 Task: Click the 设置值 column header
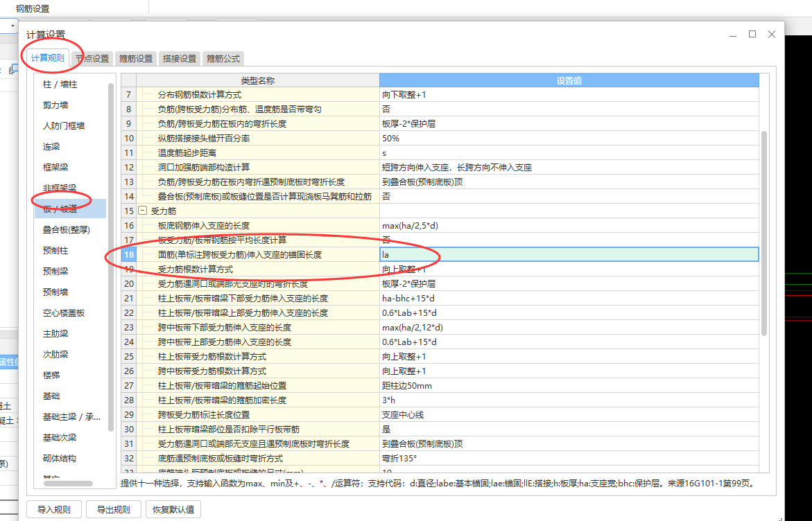(x=569, y=80)
